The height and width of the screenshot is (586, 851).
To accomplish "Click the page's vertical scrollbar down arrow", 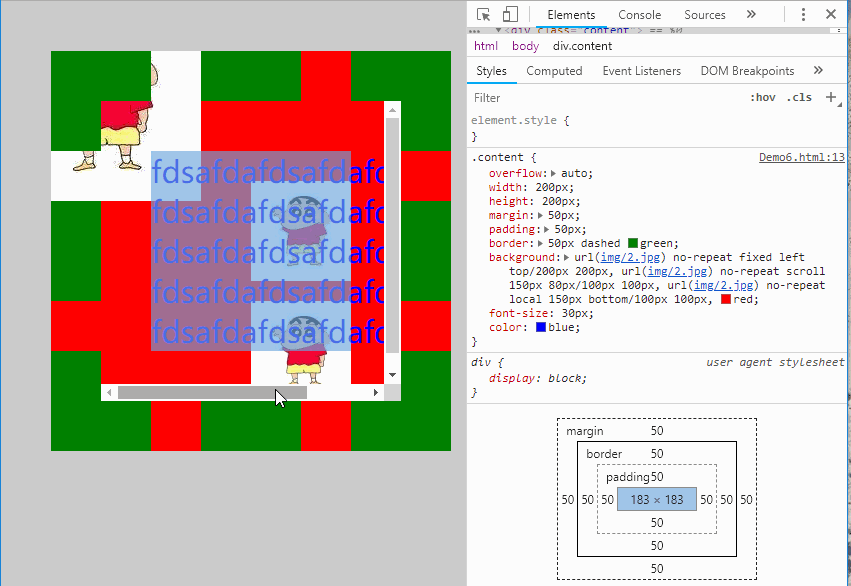I will [392, 375].
